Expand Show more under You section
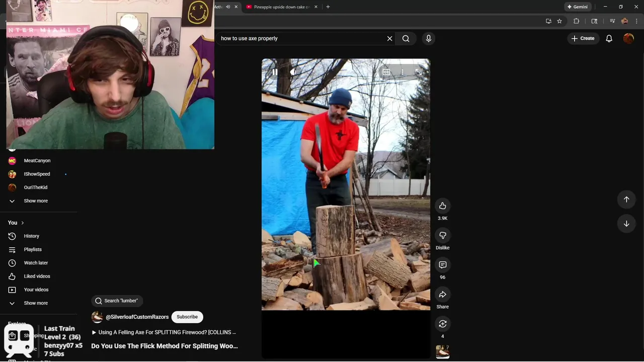Viewport: 644px width, 362px height. pos(36,303)
